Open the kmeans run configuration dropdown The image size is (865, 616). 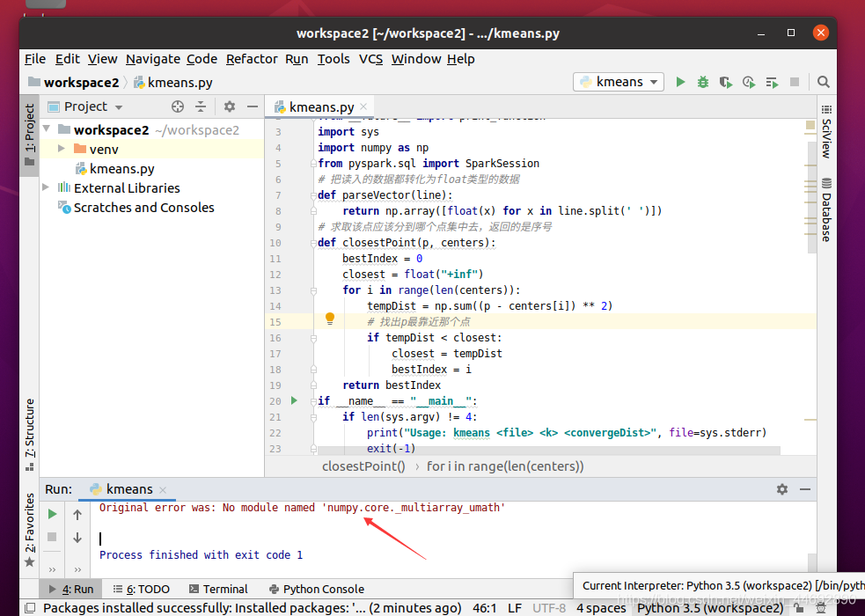pos(619,82)
